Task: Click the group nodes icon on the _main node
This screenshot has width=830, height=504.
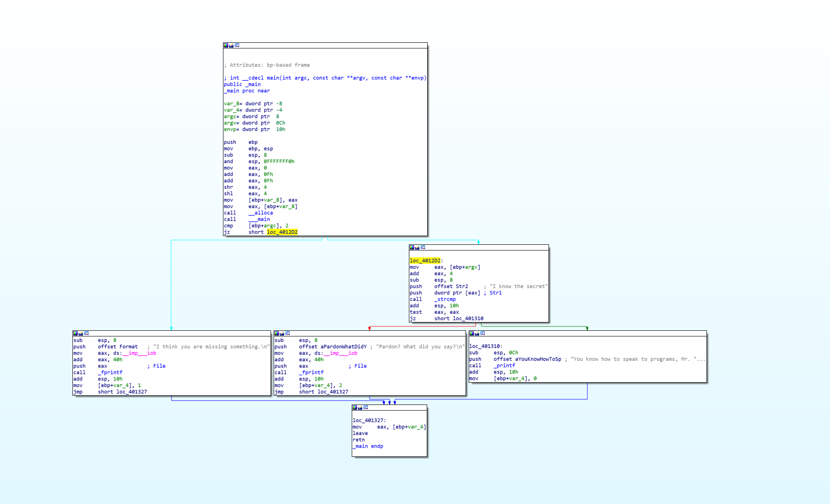Action: click(237, 45)
